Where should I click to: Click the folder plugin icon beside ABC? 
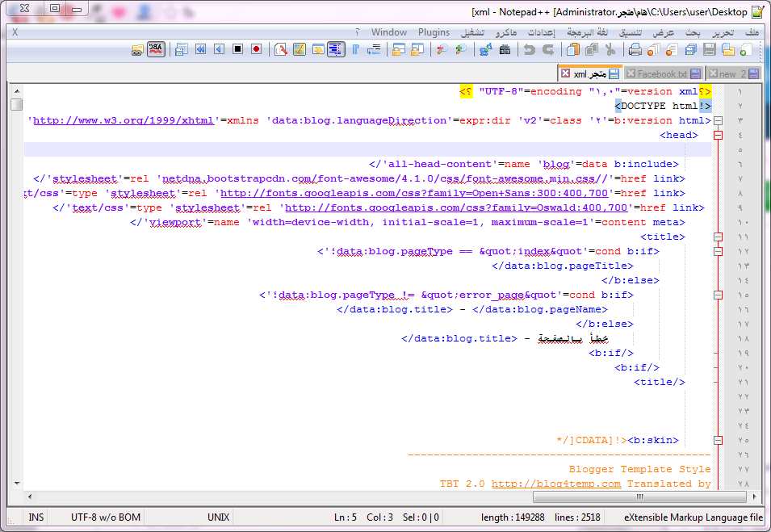(137, 50)
